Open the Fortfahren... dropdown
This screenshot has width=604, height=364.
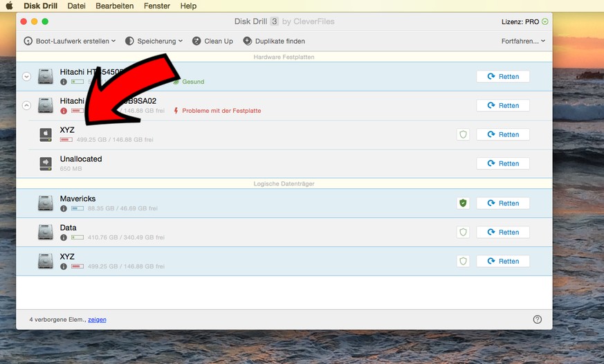coord(523,42)
